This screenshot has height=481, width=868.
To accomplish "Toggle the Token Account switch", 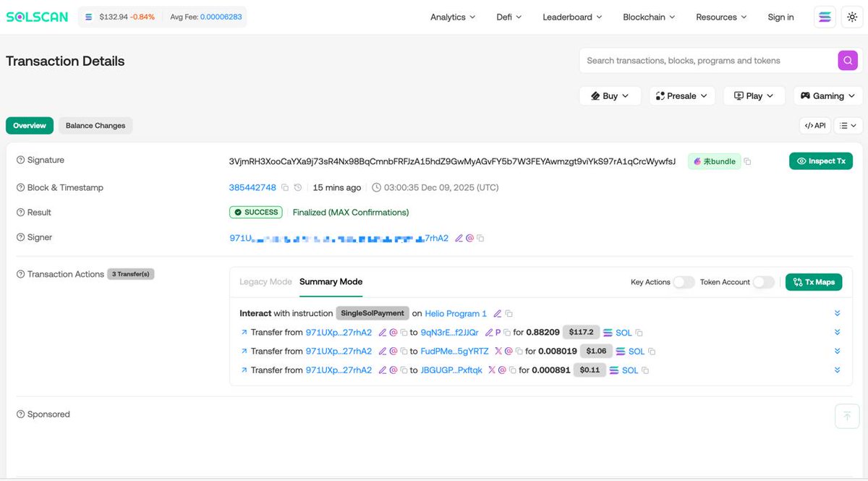I will coord(763,282).
